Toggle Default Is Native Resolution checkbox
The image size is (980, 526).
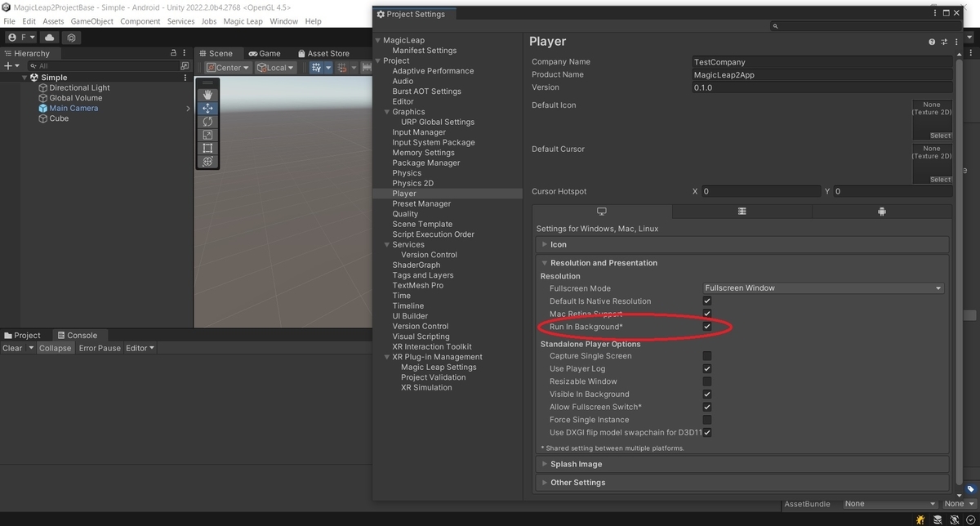coord(707,301)
